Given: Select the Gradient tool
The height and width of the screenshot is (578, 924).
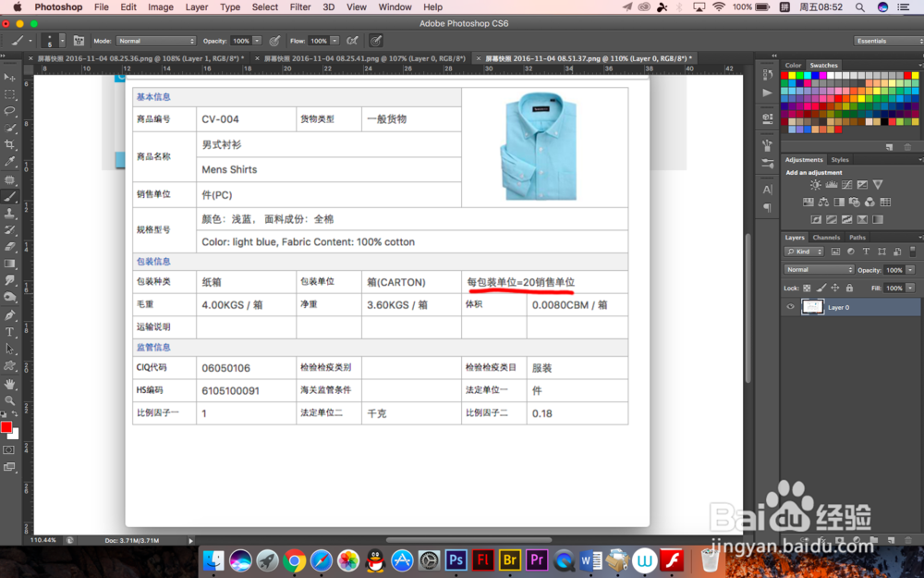Looking at the screenshot, I should [x=9, y=264].
